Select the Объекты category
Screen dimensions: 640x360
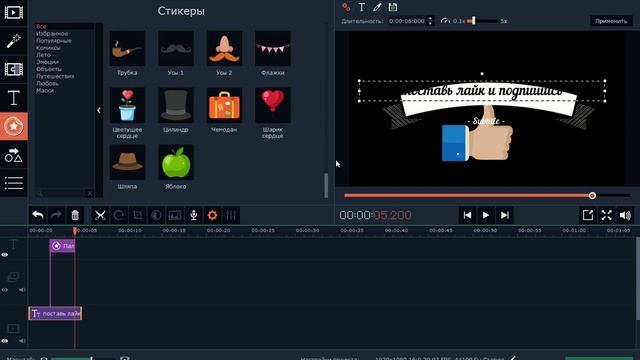[49, 69]
